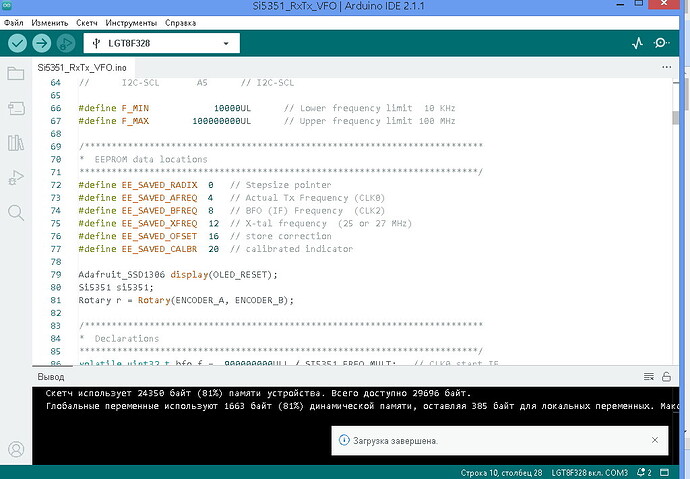Click 'Rotary(ENCODER_A, ENCODER_B)' code text
The image size is (690, 479).
pyautogui.click(x=213, y=300)
